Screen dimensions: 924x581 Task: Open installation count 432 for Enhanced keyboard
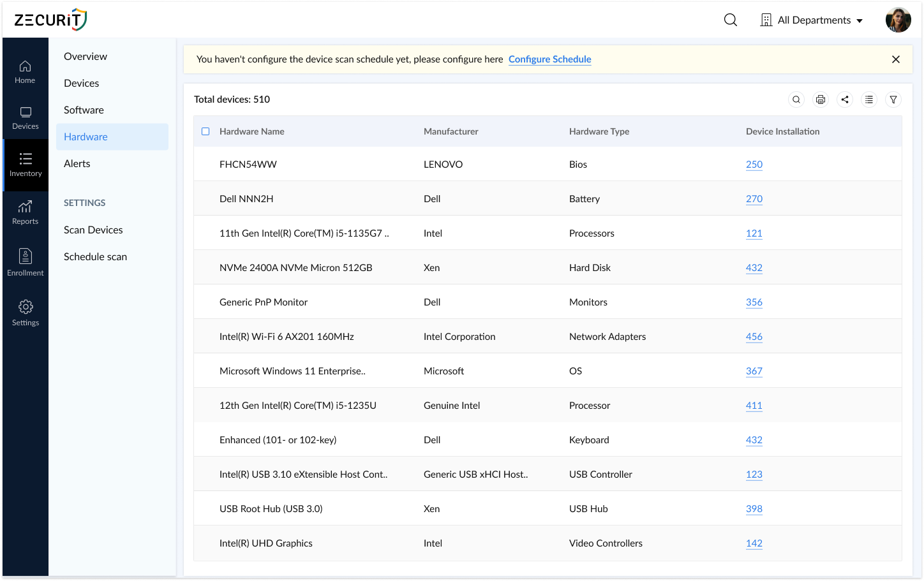tap(754, 440)
